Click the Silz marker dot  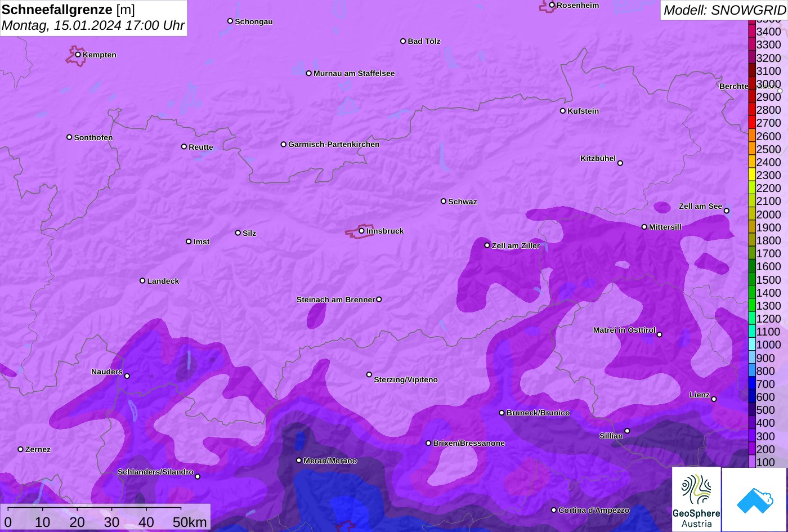(238, 233)
